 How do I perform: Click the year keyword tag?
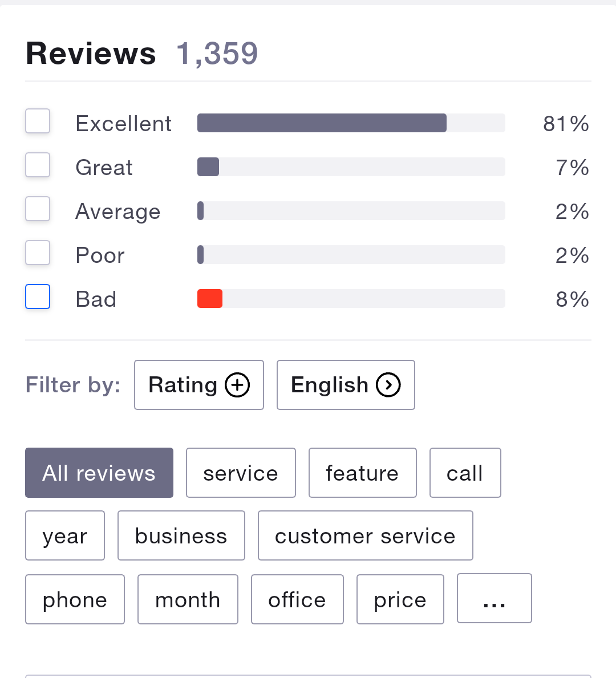click(x=65, y=535)
